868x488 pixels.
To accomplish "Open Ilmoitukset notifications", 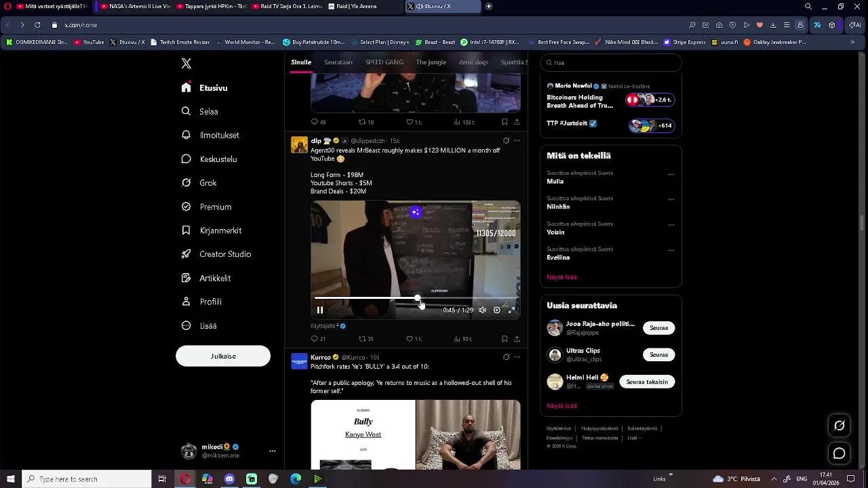I will point(210,136).
